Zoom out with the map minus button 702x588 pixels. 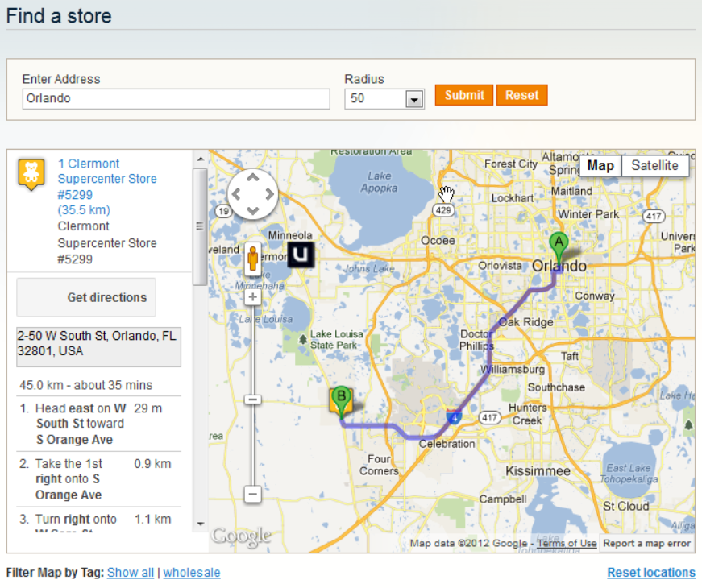click(x=253, y=494)
